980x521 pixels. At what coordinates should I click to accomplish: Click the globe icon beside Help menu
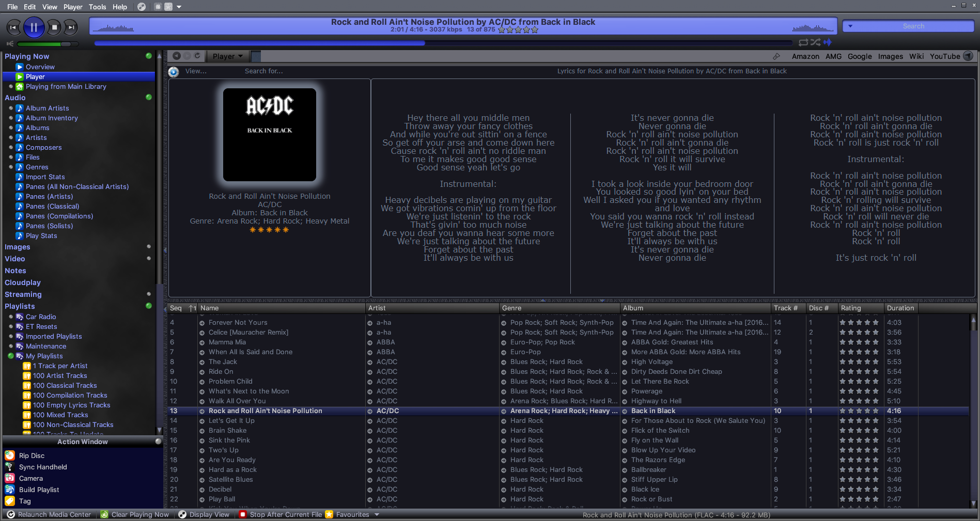pyautogui.click(x=142, y=7)
